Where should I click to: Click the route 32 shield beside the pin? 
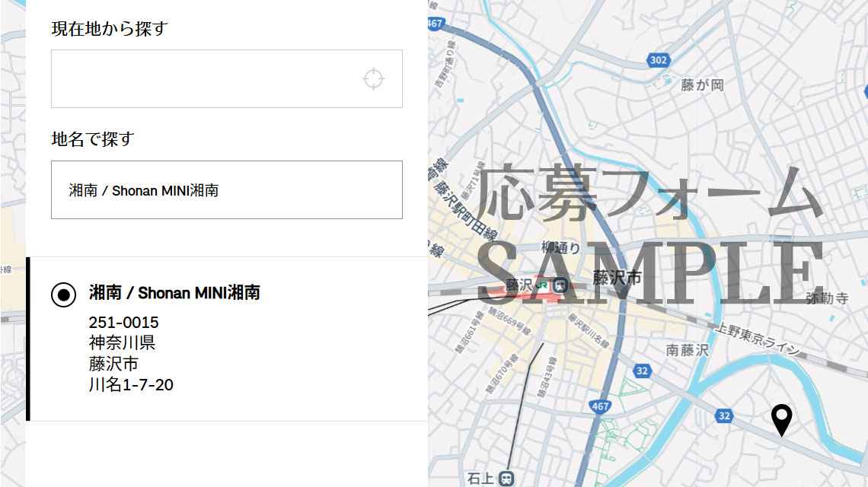[724, 415]
